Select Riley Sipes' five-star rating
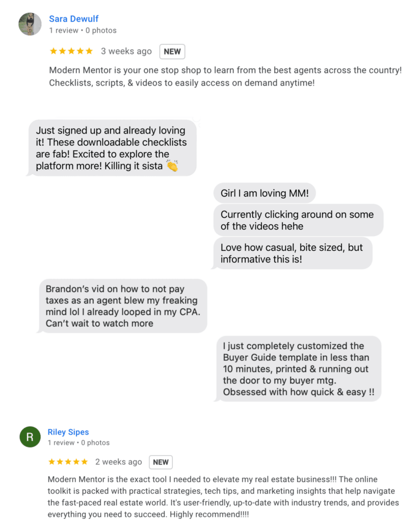The height and width of the screenshot is (525, 420). coord(68,462)
